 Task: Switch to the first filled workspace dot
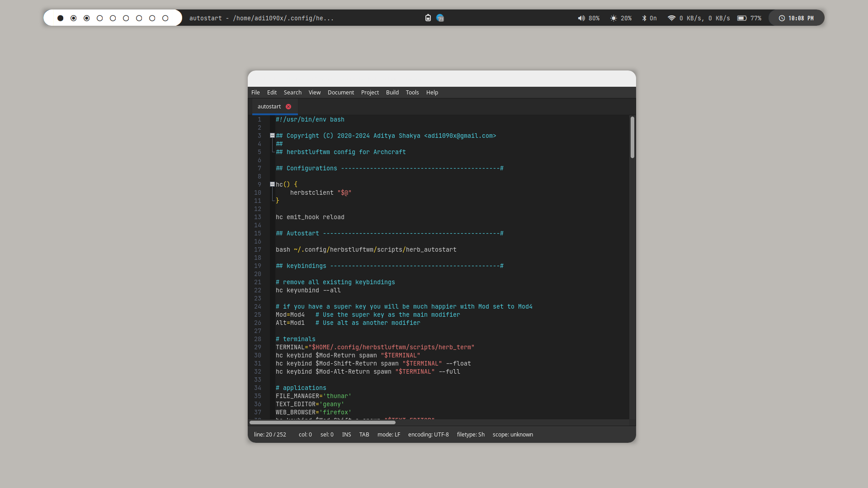click(x=60, y=18)
